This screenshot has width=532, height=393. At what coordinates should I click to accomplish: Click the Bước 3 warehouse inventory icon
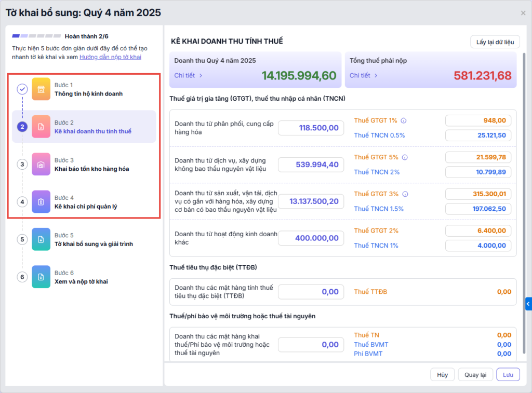point(41,164)
